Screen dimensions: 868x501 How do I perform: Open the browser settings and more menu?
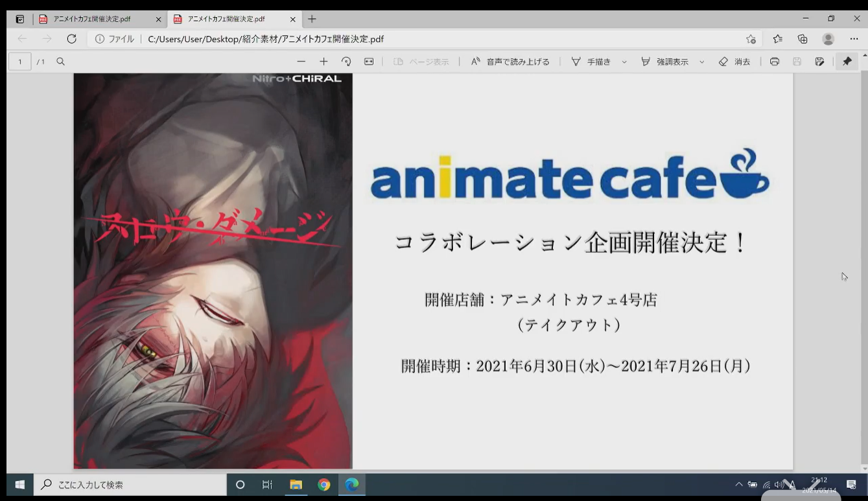854,39
